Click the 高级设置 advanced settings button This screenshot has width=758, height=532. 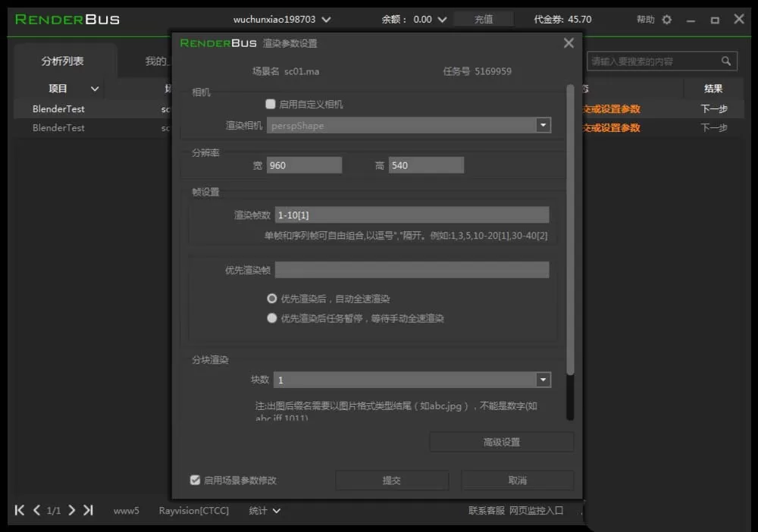click(502, 442)
